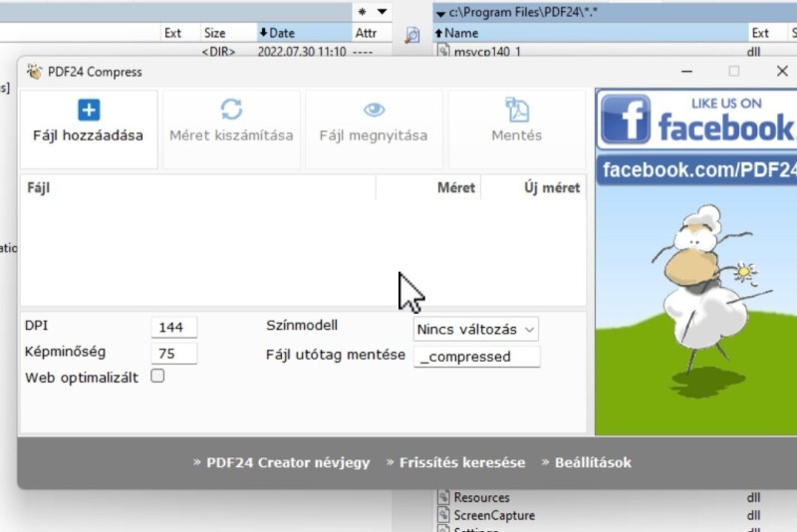Click the asterisk button in left panel header
797x532 pixels.
(x=362, y=12)
